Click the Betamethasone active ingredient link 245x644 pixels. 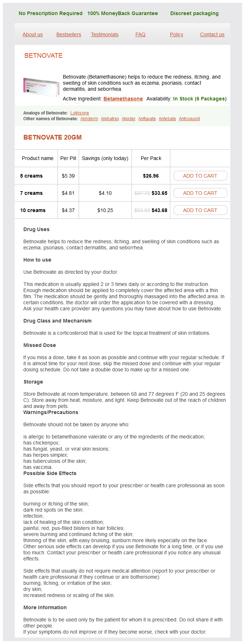pos(123,99)
